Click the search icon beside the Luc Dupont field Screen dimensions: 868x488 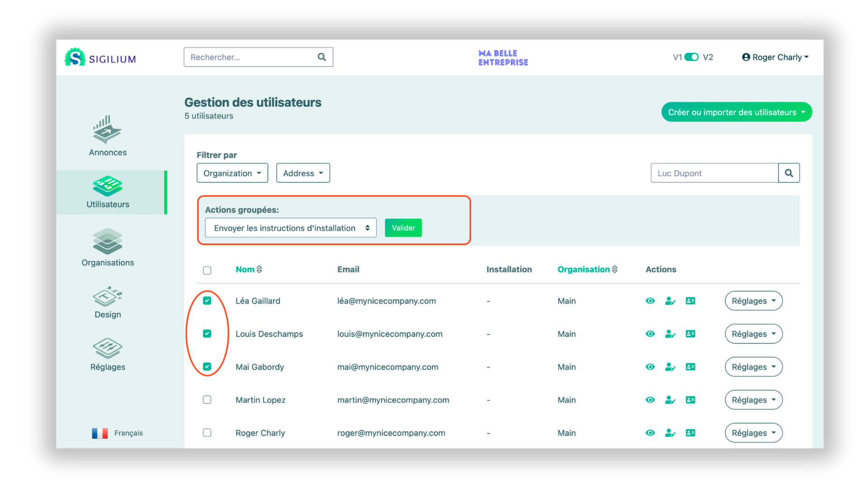[x=789, y=173]
